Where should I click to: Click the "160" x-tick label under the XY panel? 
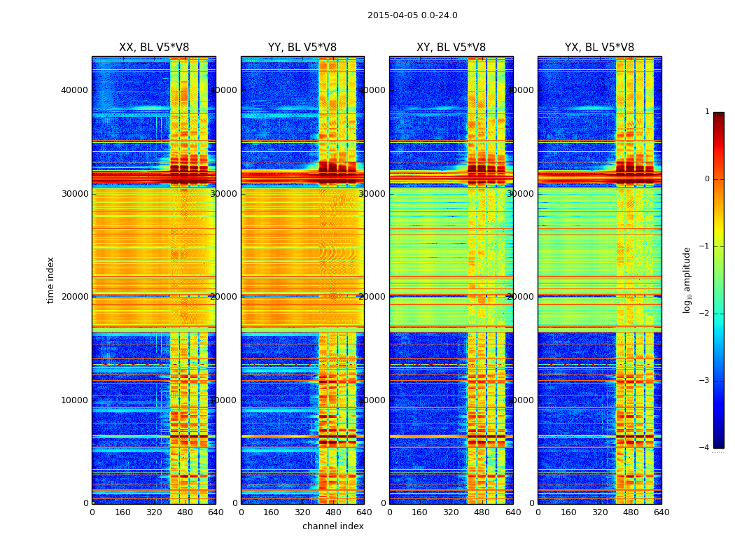tap(420, 512)
